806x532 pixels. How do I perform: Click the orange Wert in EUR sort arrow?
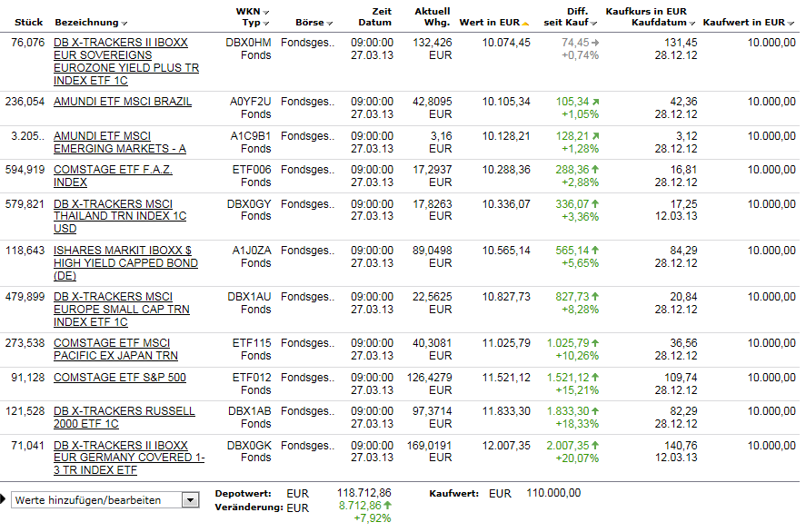tap(525, 23)
